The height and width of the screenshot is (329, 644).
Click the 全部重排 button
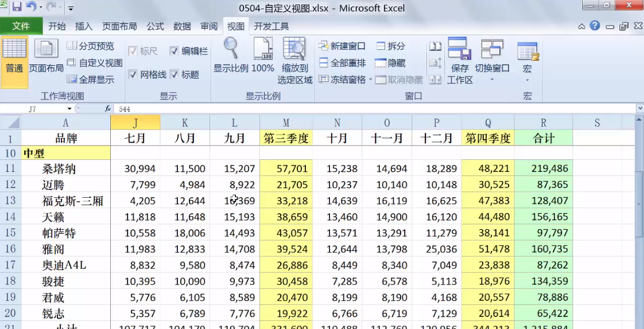(342, 63)
